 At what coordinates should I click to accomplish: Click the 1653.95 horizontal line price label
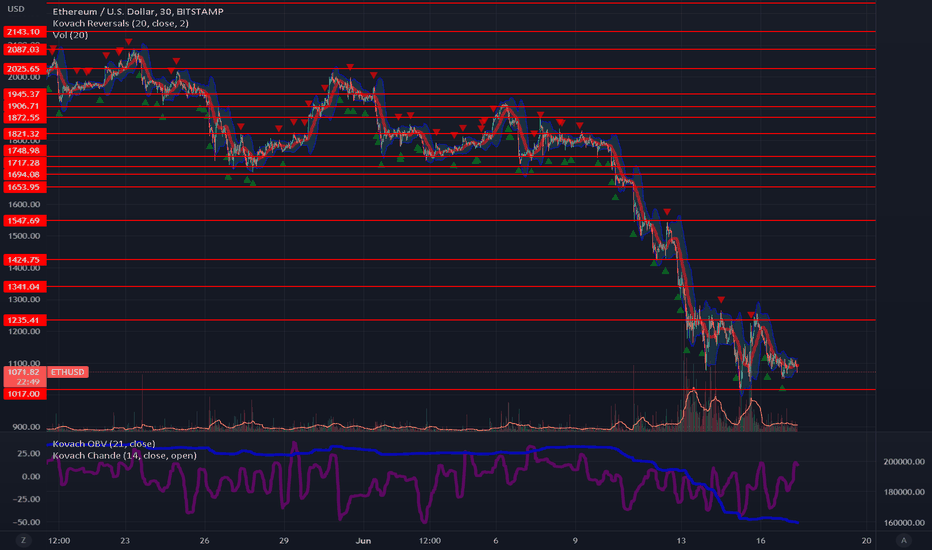point(24,187)
